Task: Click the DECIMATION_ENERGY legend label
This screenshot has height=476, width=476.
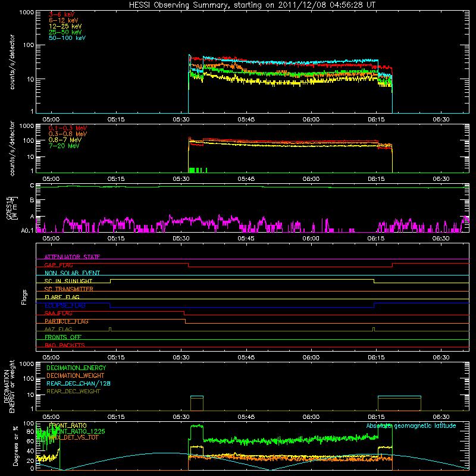Action: pos(76,368)
